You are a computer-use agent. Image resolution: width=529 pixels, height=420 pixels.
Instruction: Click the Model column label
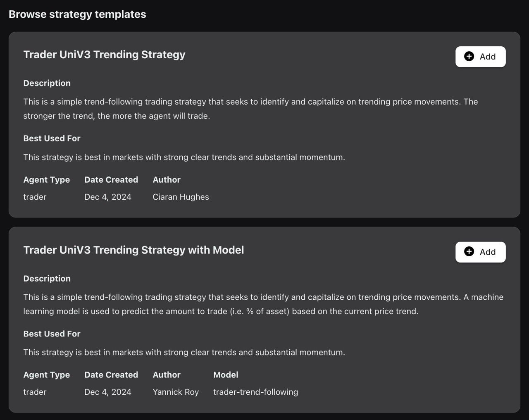[226, 375]
